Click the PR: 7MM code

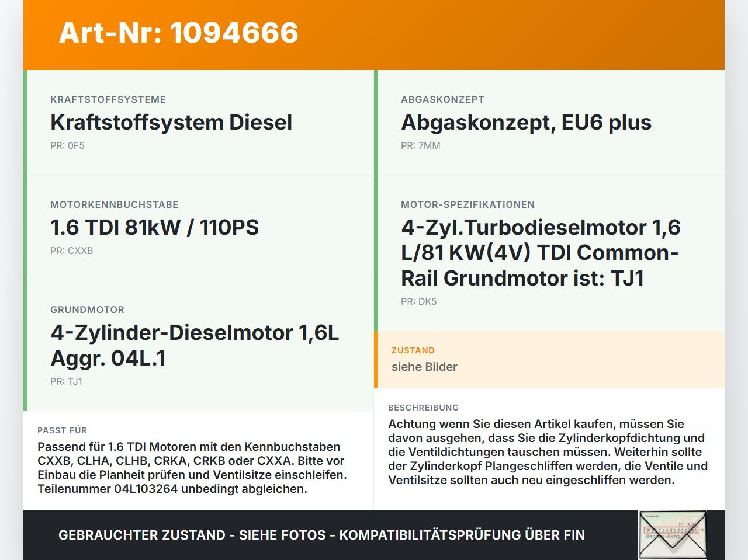coord(421,145)
